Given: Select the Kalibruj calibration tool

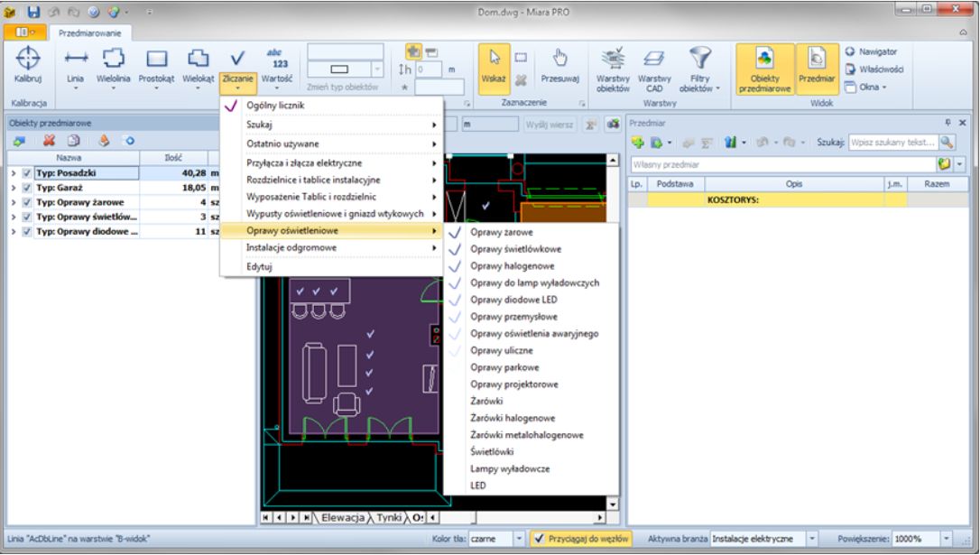Looking at the screenshot, I should coord(27,65).
